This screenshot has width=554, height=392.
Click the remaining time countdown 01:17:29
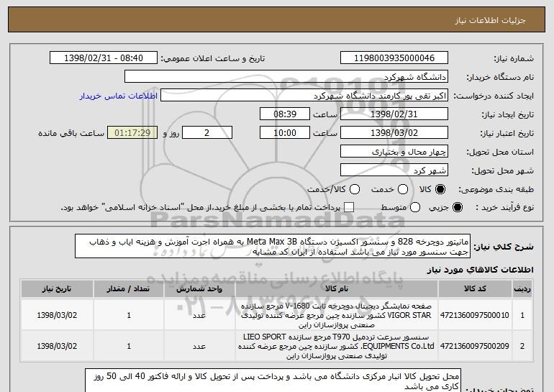(132, 133)
